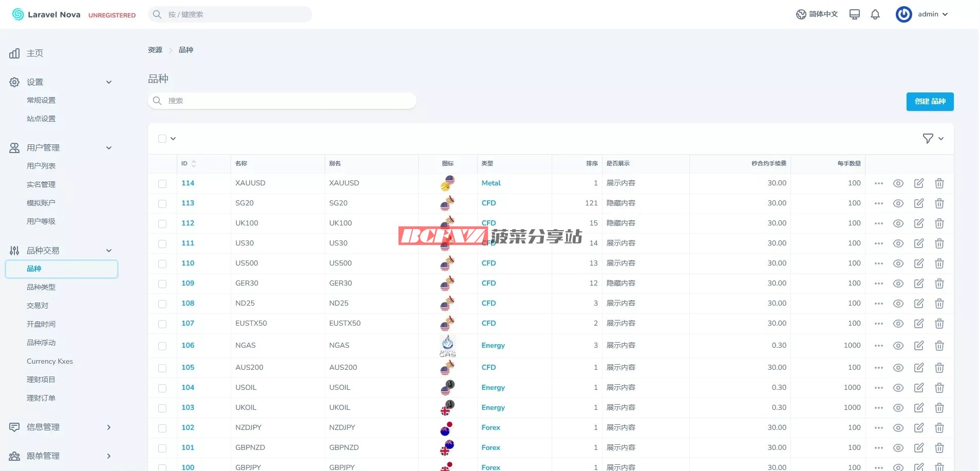980x471 pixels.
Task: Select the checkbox for UKOIL row
Action: [x=162, y=408]
